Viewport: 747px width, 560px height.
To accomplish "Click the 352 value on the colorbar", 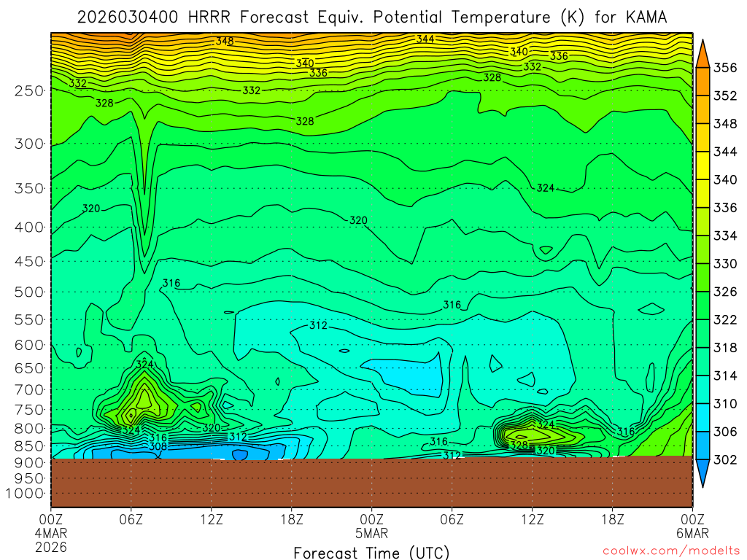I will 725,96.
